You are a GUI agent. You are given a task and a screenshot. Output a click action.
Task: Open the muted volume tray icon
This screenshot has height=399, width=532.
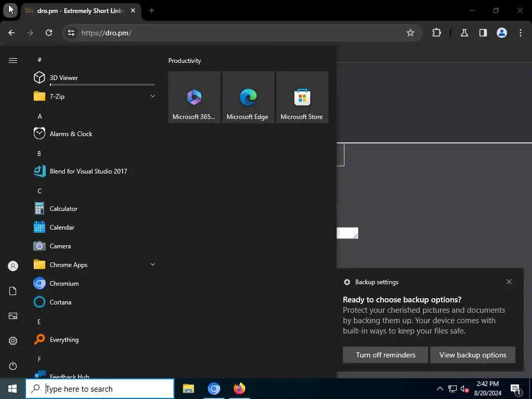click(464, 389)
